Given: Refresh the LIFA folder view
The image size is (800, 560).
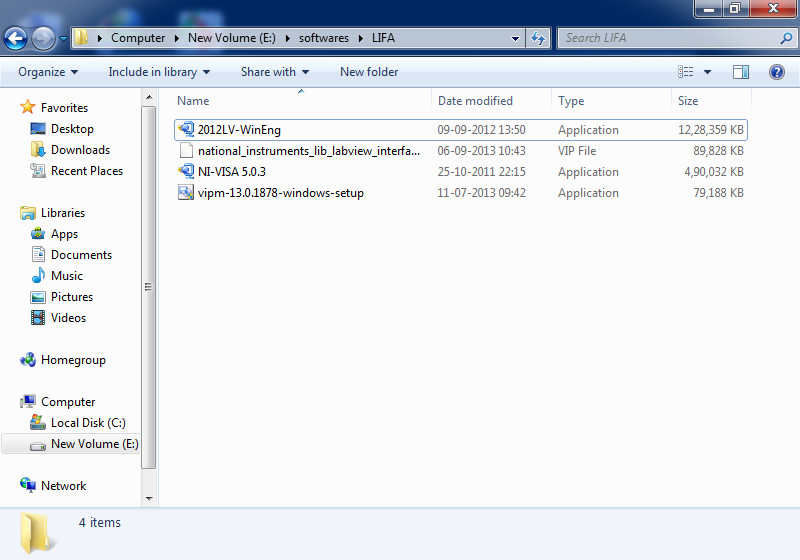Looking at the screenshot, I should 538,38.
